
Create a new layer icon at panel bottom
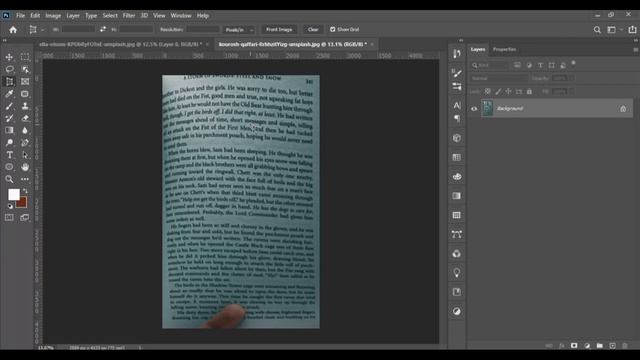point(612,346)
